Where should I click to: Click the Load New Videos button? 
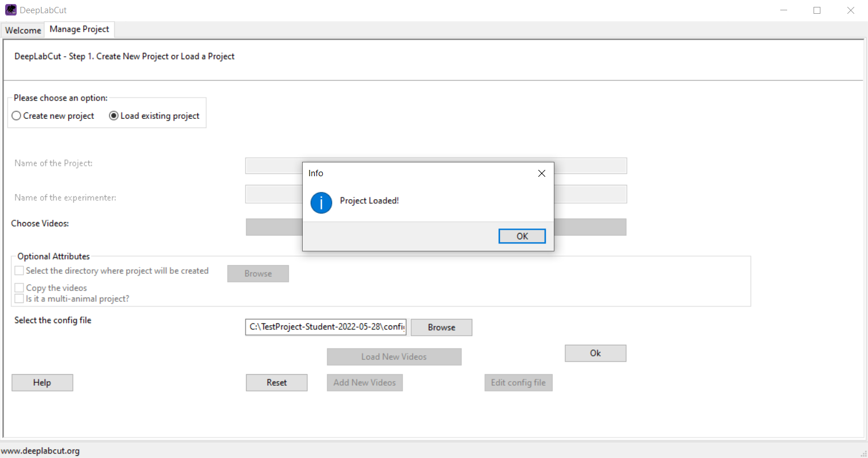[394, 356]
